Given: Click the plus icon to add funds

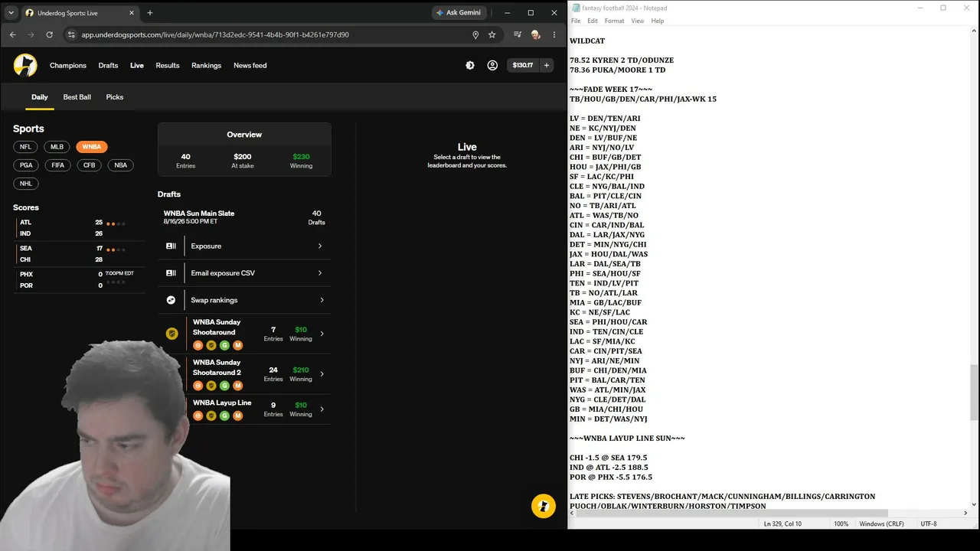Looking at the screenshot, I should (547, 65).
